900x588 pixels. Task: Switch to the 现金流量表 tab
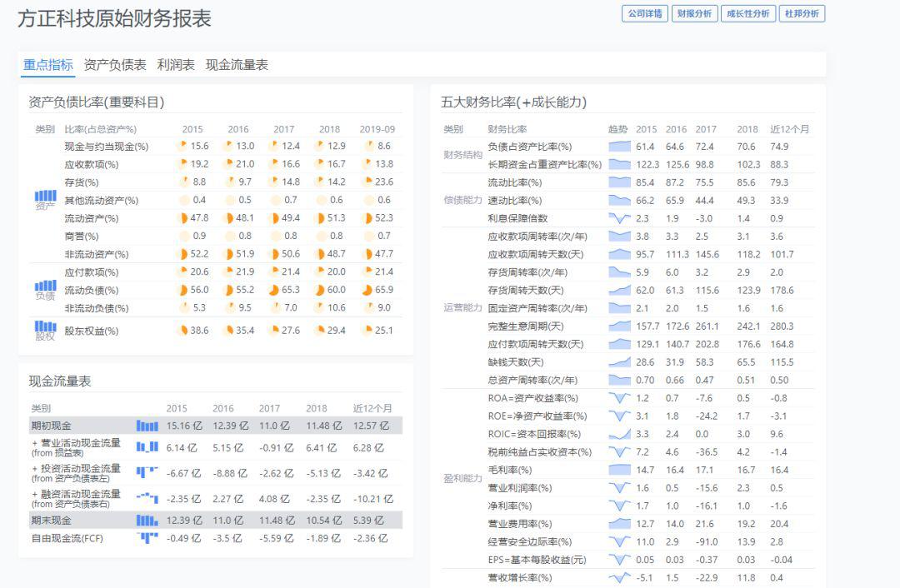tap(237, 65)
